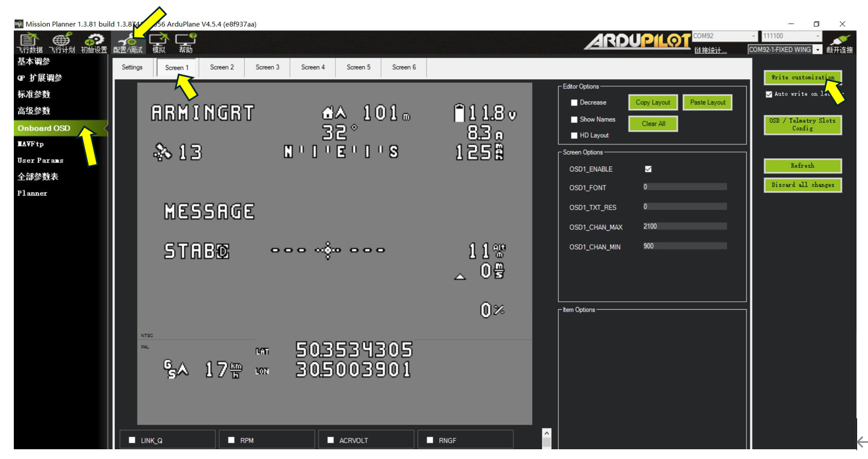This screenshot has width=868, height=459.
Task: Click the 链接统计 link stats link
Action: click(710, 50)
